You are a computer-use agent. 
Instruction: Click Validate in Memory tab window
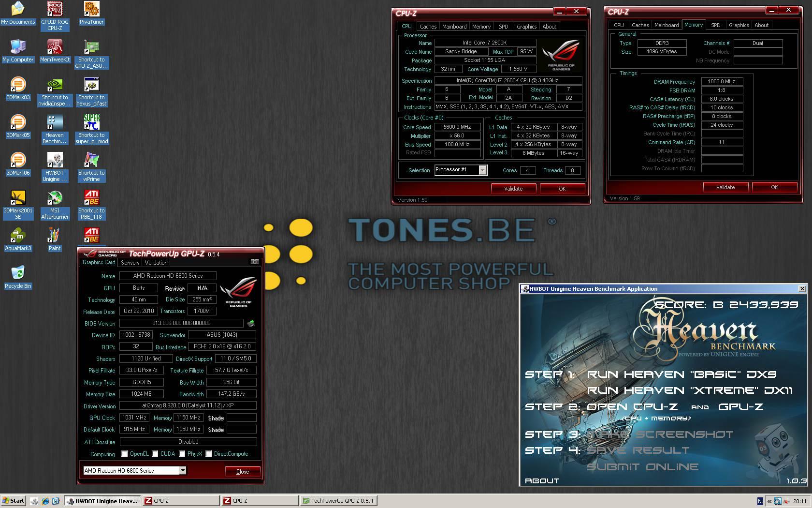(x=725, y=187)
